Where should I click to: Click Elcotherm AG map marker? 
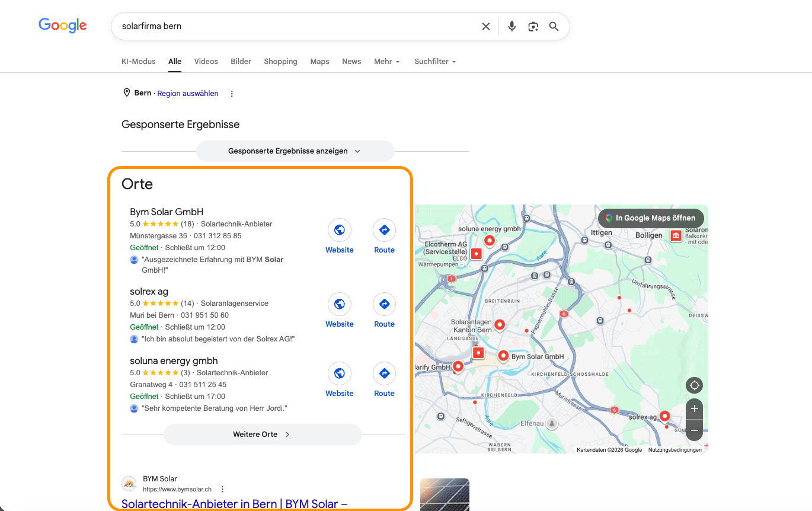[477, 253]
